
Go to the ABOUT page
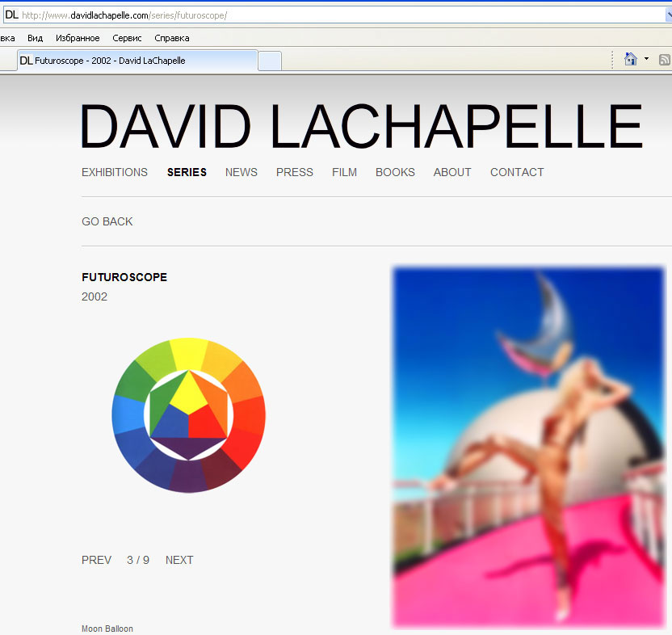[452, 172]
